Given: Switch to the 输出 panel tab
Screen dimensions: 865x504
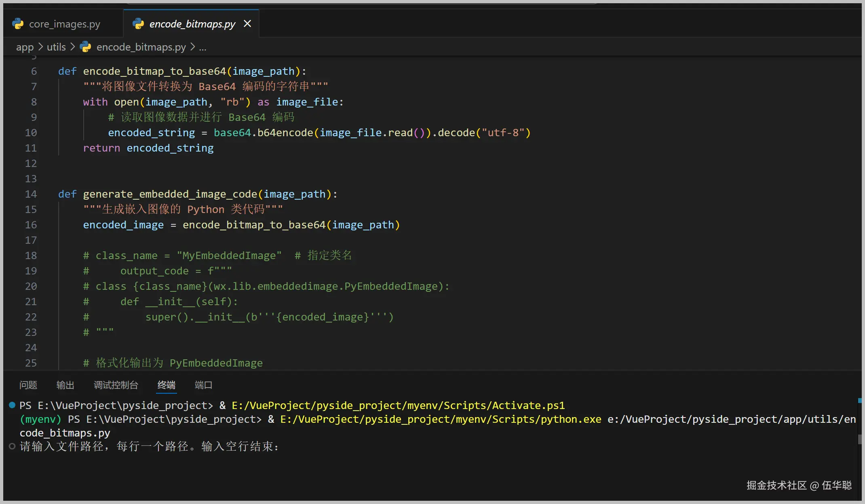Looking at the screenshot, I should pos(65,385).
